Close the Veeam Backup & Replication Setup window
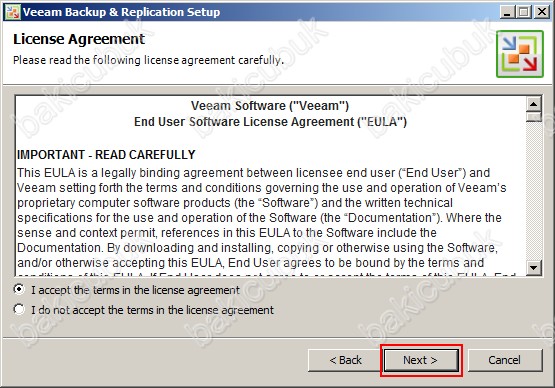 click(x=541, y=12)
